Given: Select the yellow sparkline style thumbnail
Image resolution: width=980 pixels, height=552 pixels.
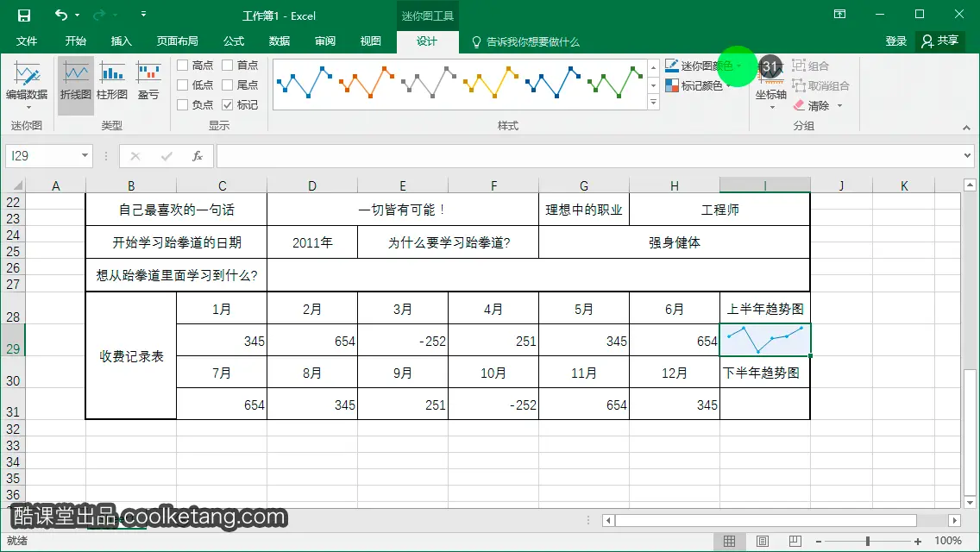Looking at the screenshot, I should [x=491, y=82].
